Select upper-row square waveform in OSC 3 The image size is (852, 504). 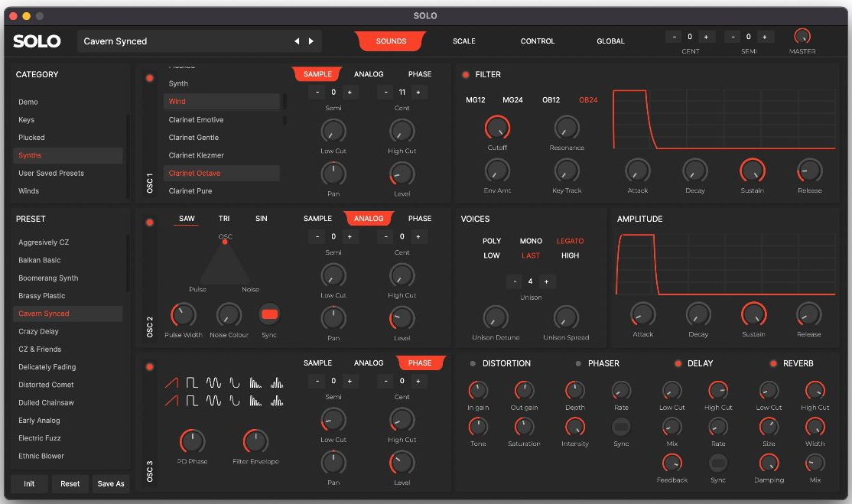(x=192, y=383)
